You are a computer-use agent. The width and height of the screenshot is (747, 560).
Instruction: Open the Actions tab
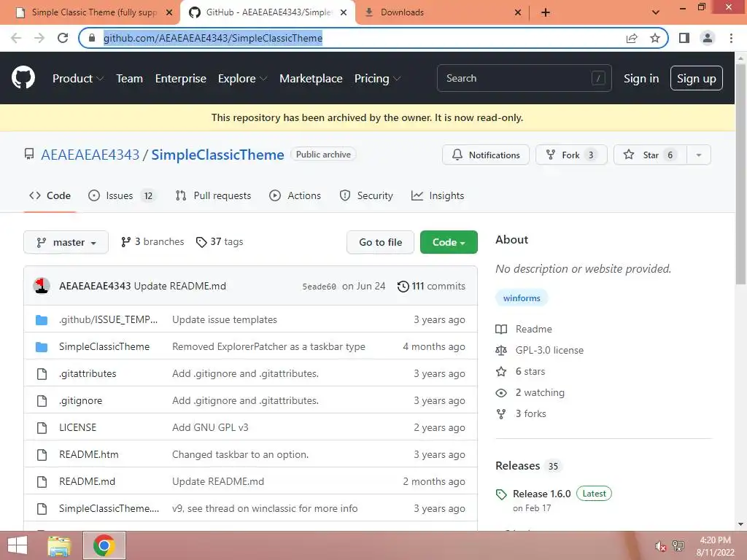point(295,195)
